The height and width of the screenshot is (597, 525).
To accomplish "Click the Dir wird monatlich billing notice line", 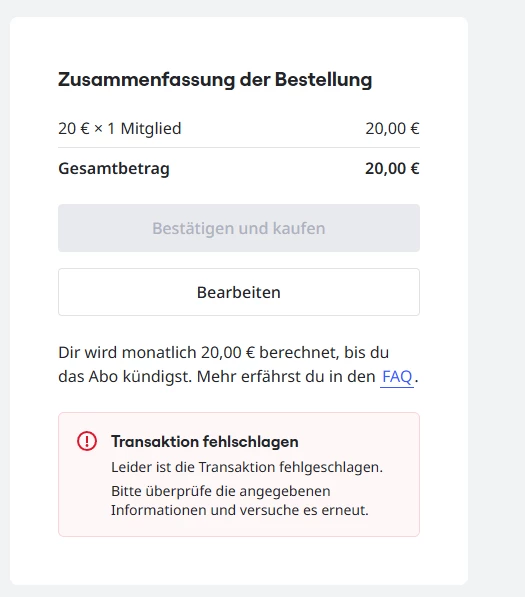I will point(223,353).
